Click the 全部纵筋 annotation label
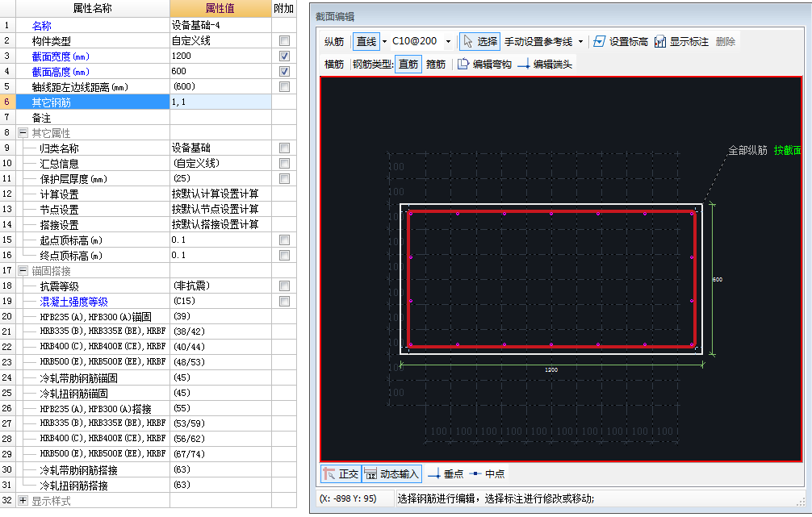This screenshot has height=517, width=812. (x=747, y=150)
